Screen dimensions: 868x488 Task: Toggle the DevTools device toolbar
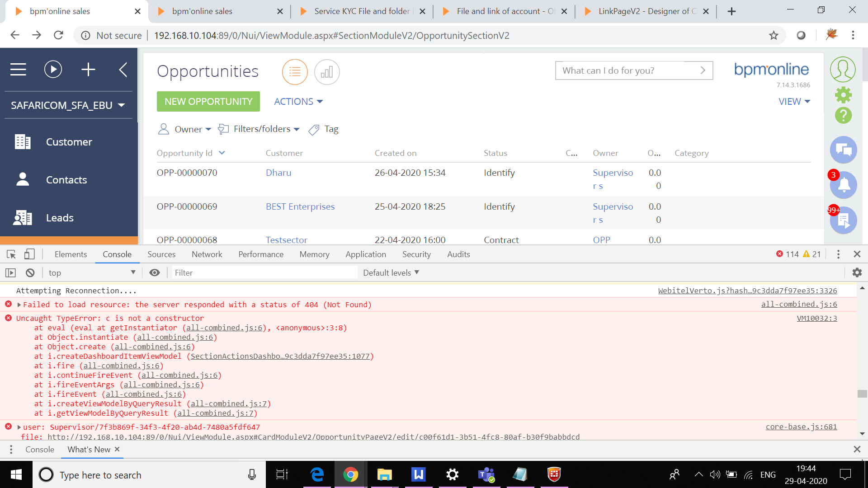click(x=29, y=254)
